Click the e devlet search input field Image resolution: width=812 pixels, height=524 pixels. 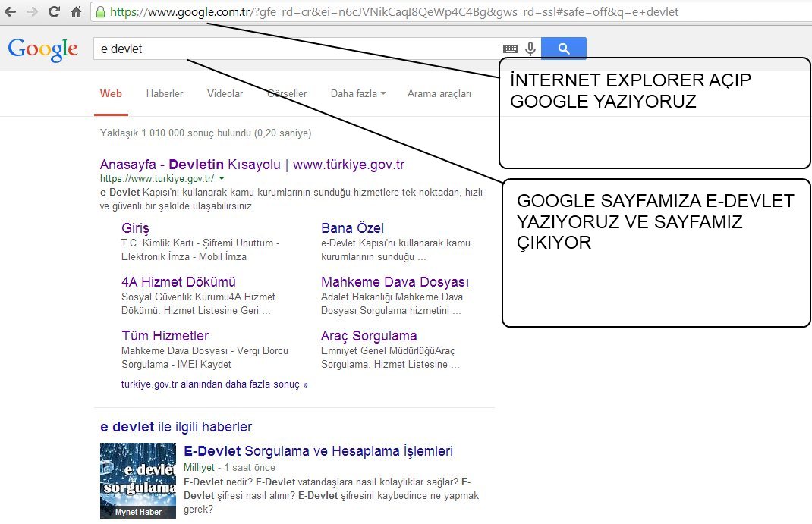[x=296, y=49]
